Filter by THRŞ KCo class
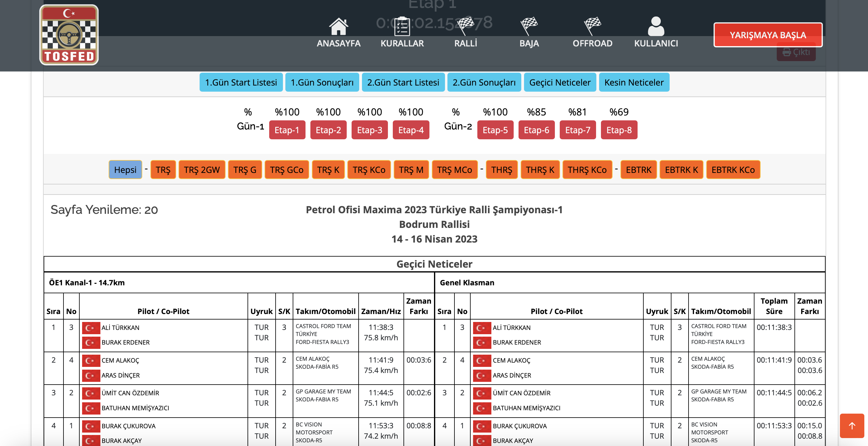868x446 pixels. tap(587, 170)
